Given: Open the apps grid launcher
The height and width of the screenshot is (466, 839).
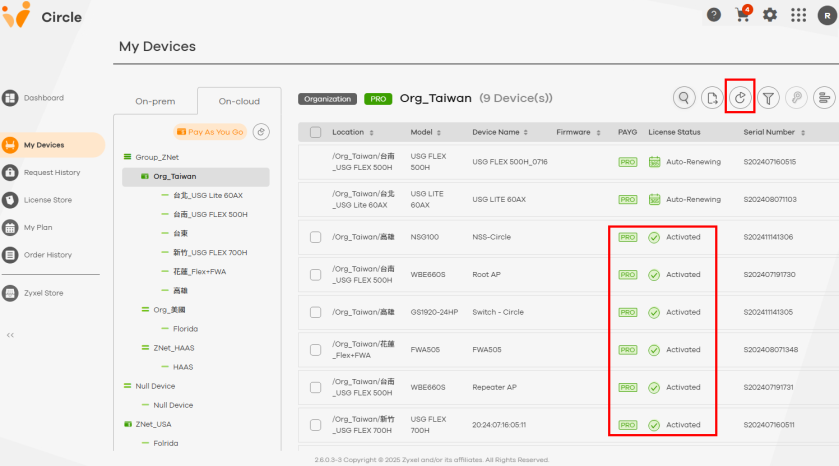Looking at the screenshot, I should [x=798, y=15].
